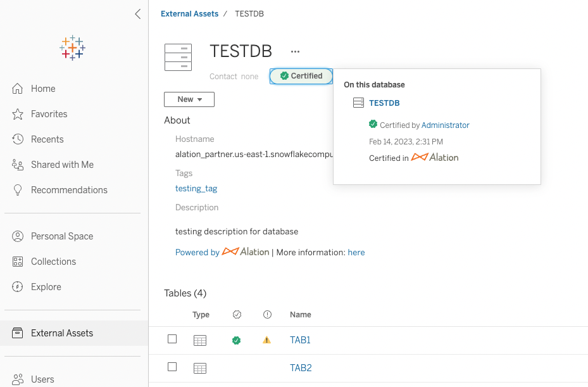This screenshot has width=588, height=387.
Task: Click the hostname value text
Action: pos(254,155)
